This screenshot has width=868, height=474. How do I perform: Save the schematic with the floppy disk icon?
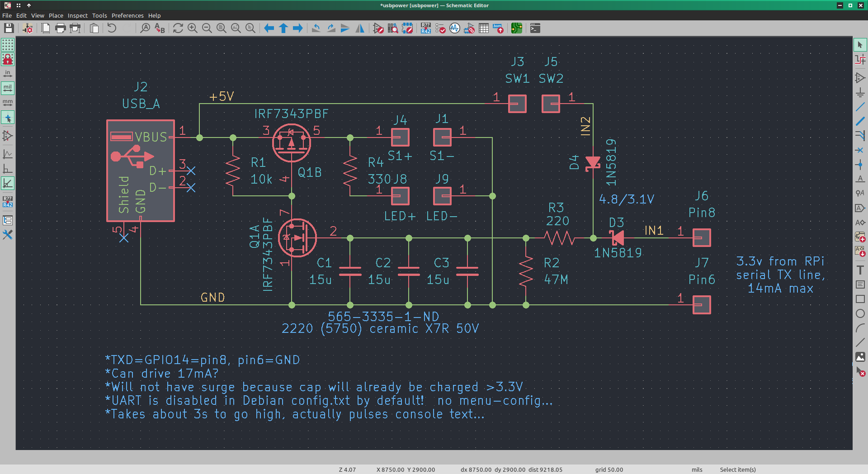pyautogui.click(x=9, y=28)
